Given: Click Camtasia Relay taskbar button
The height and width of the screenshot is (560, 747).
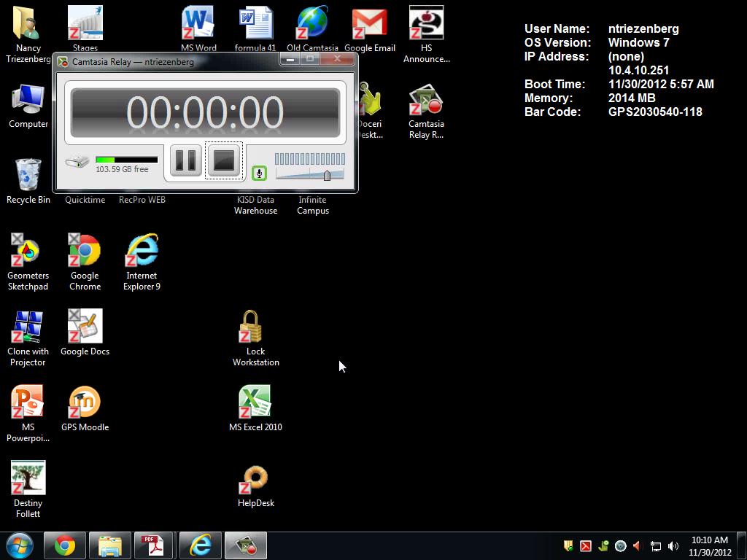Looking at the screenshot, I should pos(246,545).
